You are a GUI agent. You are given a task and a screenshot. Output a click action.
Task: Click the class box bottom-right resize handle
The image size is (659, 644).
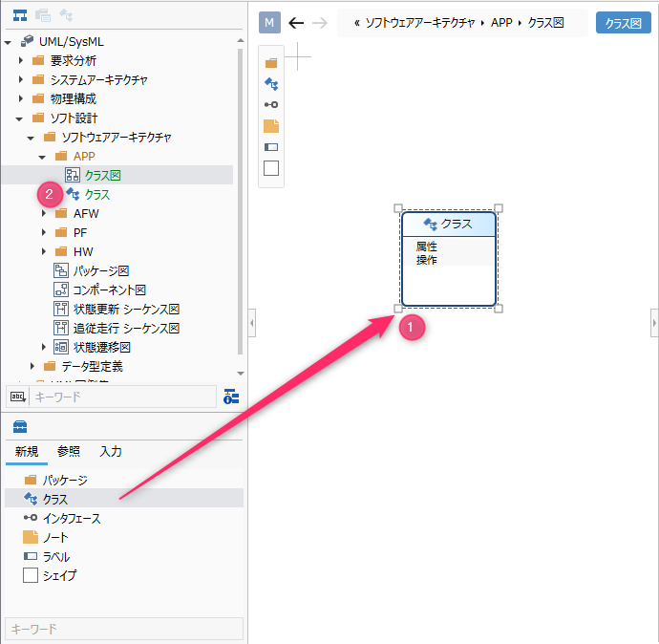click(x=499, y=309)
